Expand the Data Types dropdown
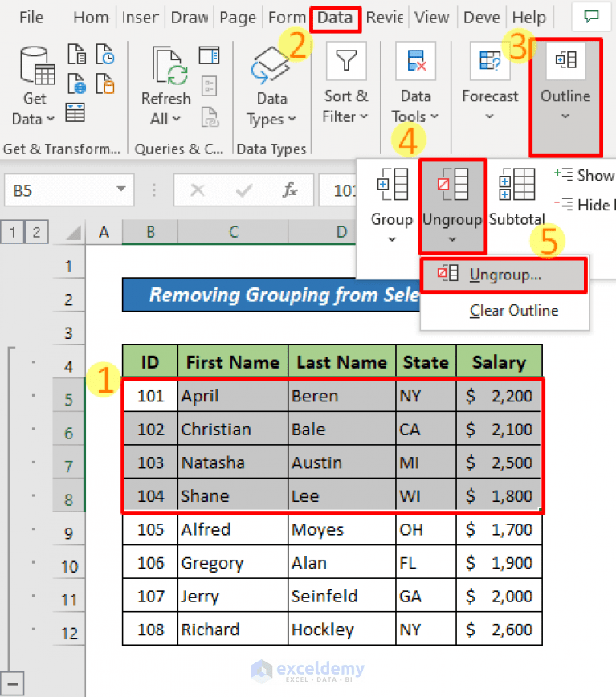Viewport: 616px width, 697px height. pyautogui.click(x=292, y=119)
